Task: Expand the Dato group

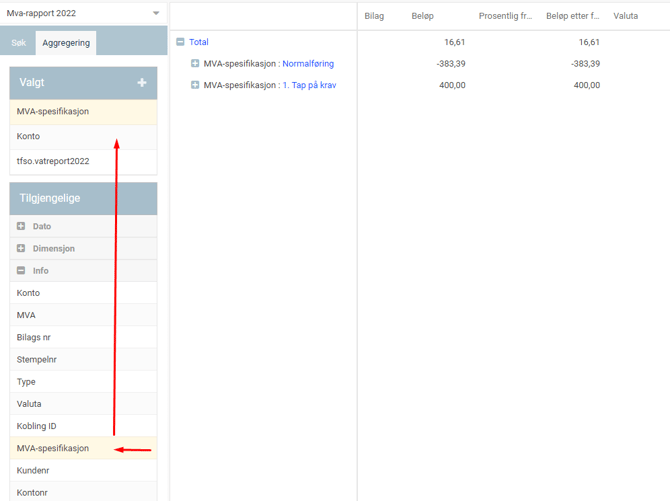Action: point(21,226)
